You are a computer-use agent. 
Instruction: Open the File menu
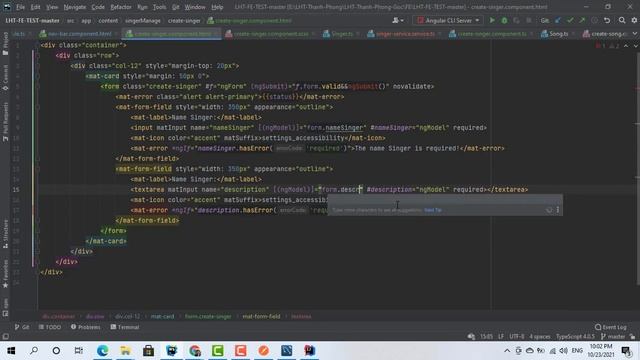(x=20, y=7)
